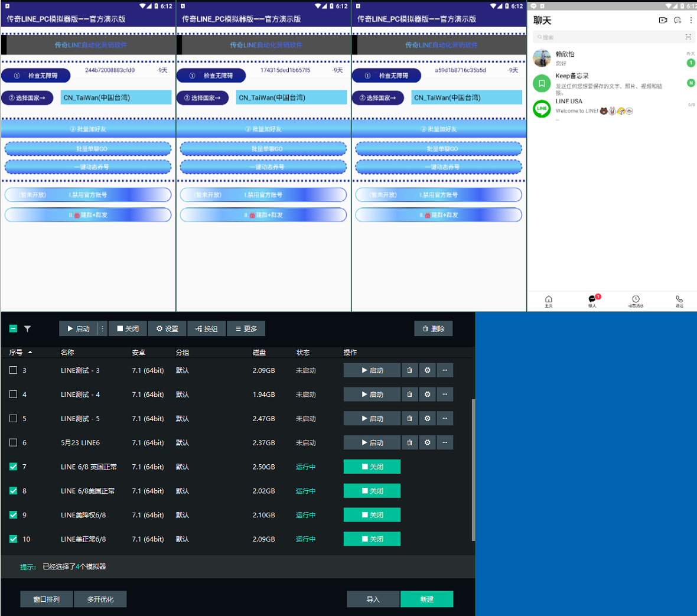The image size is (697, 616).
Task: Uncheck the box for LINE 6/8 英国正常
Action: click(14, 467)
